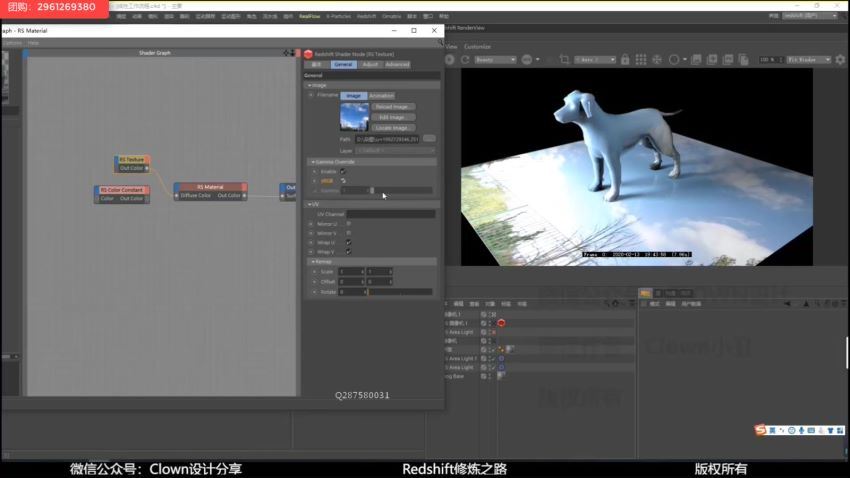Toggle the Wrap U checkbox
The image size is (850, 478).
coord(348,242)
